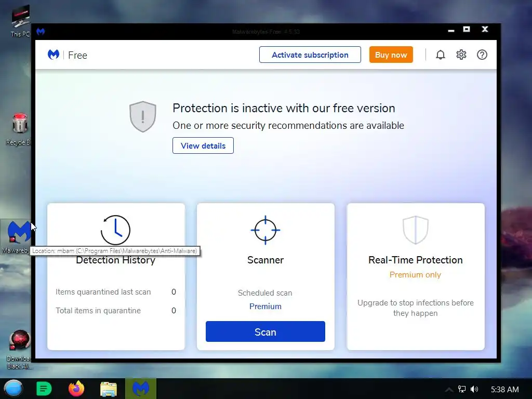Click the Scanner crosshair icon
Image resolution: width=532 pixels, height=399 pixels.
(265, 230)
